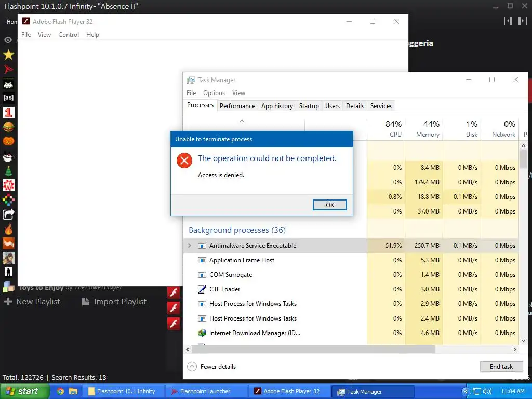
Task: Open the Christmas tree playlist
Action: 8,170
